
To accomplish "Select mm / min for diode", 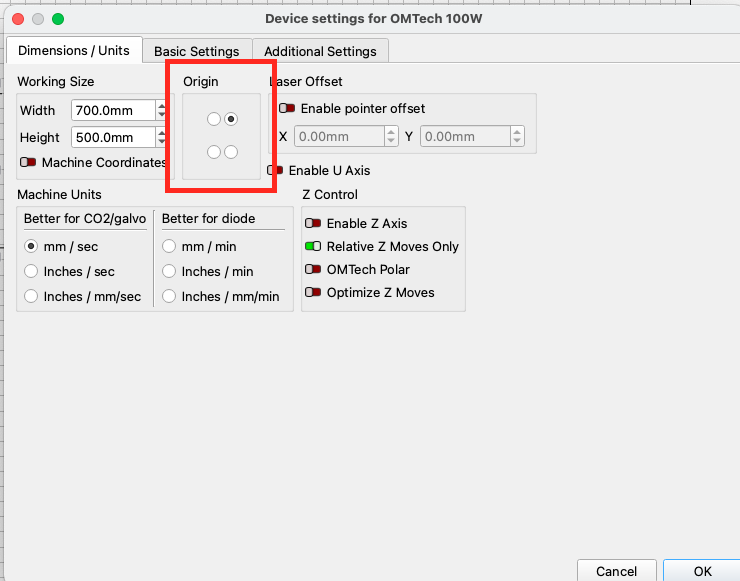I will click(169, 246).
